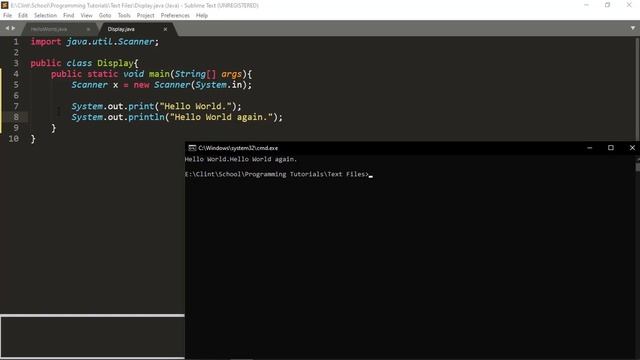Click the word import on line 1
The image size is (640, 360).
click(x=46, y=42)
